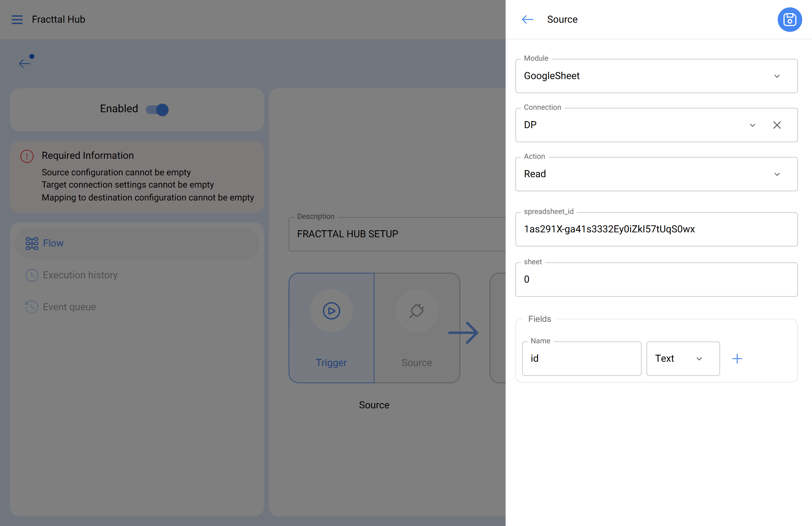Click the Trigger play icon

click(x=331, y=311)
